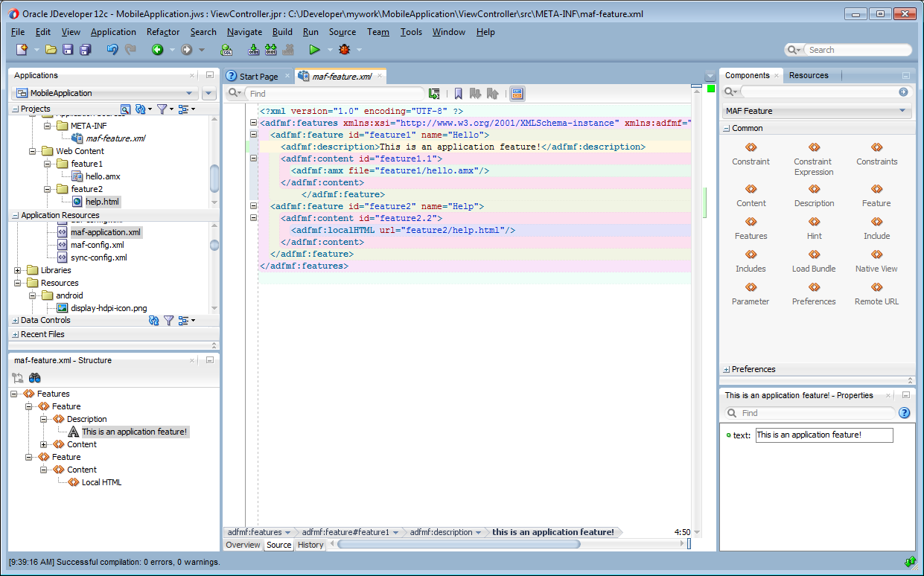This screenshot has width=924, height=576.
Task: Open the Refactor menu
Action: coord(163,32)
